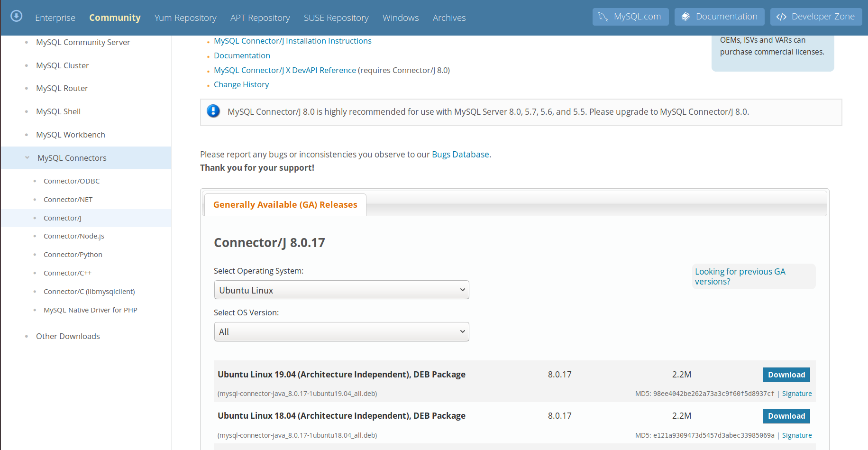This screenshot has width=868, height=450.
Task: Open MySQL Workbench in sidebar
Action: coord(71,135)
